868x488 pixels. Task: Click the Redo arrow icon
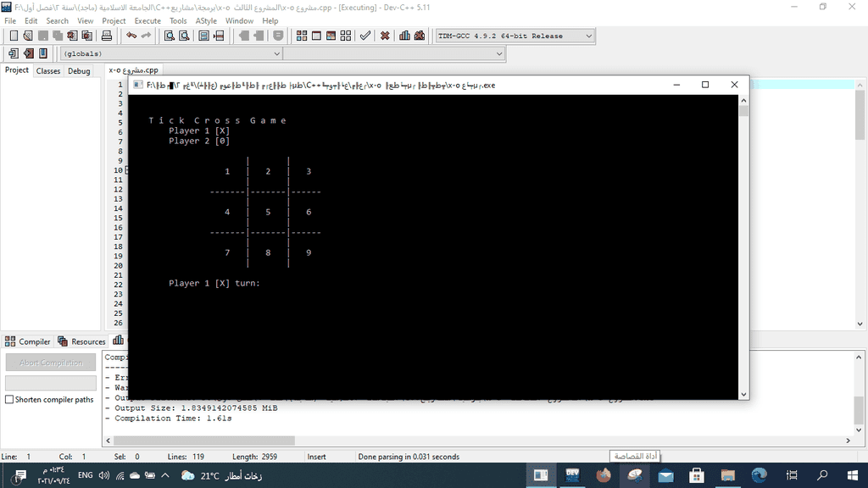(146, 36)
